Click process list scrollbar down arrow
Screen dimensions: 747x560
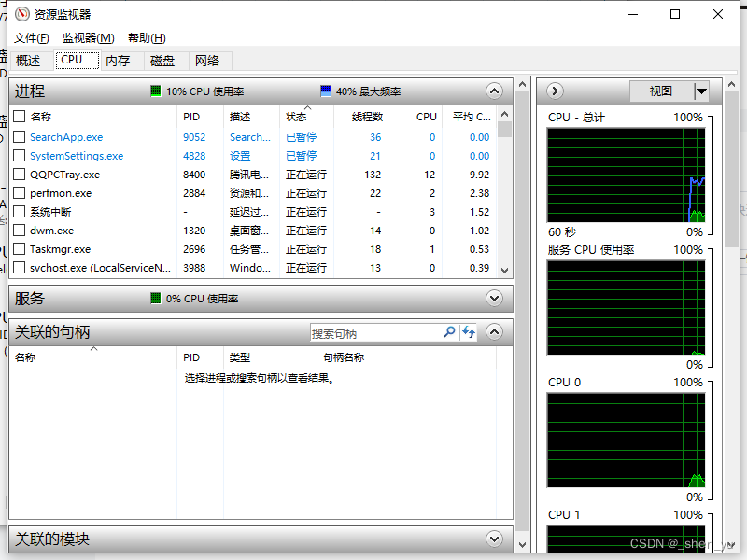(505, 271)
